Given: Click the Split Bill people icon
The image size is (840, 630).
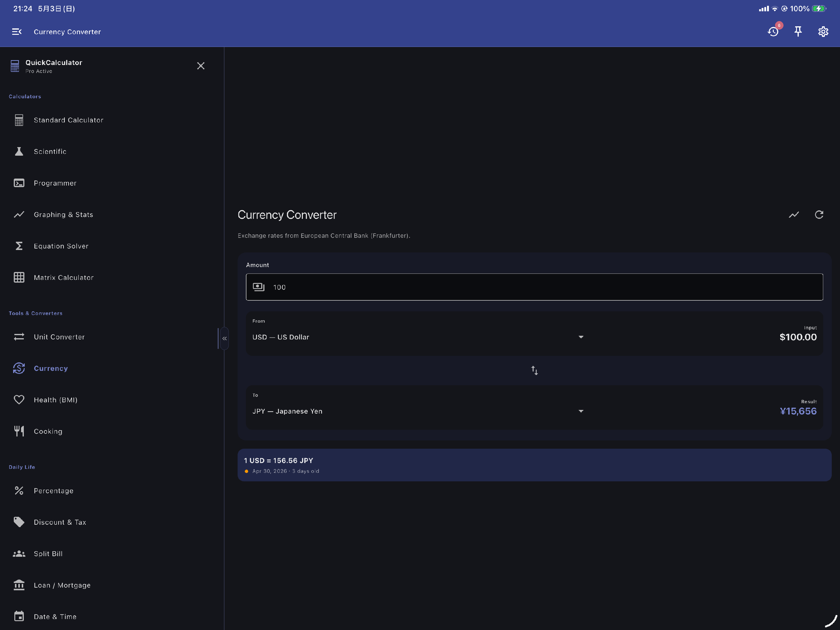Looking at the screenshot, I should (19, 554).
